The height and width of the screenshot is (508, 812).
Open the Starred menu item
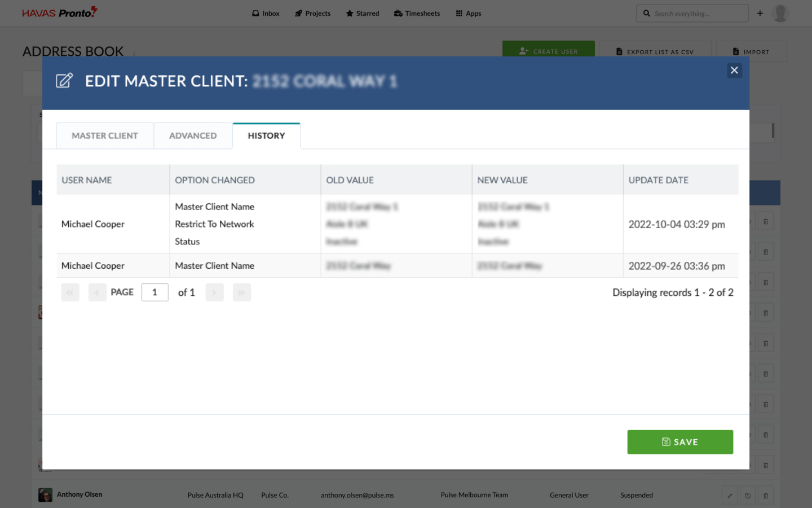coord(363,14)
